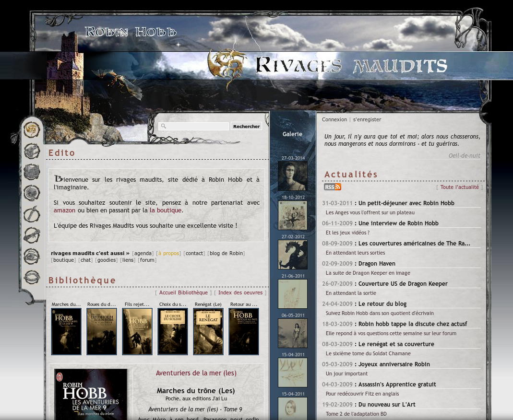Image resolution: width=513 pixels, height=420 pixels.
Task: Open the forum link
Action: coord(147,260)
